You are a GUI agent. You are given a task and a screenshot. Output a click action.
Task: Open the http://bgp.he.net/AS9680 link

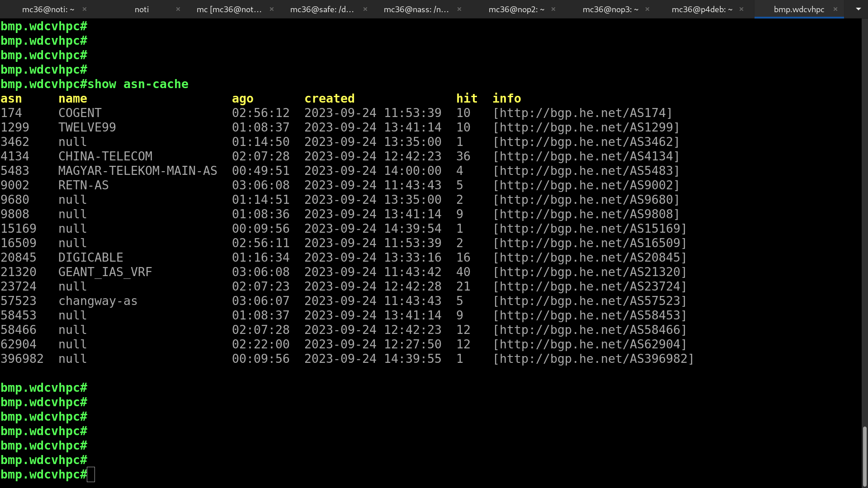[586, 200]
